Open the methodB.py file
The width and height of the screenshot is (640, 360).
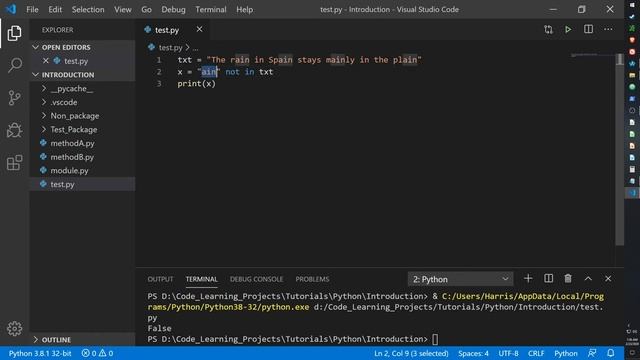coord(72,157)
